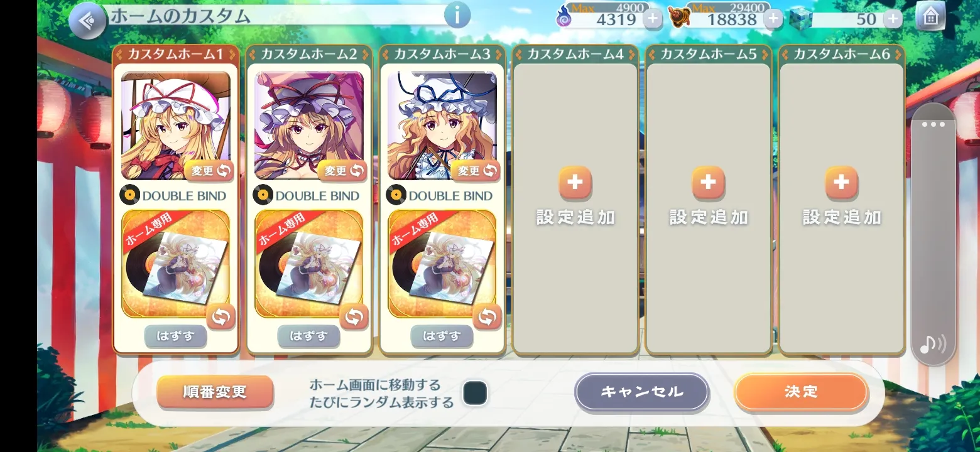This screenshot has height=452, width=980.
Task: Swap the music record in Custom Home 1
Action: (x=220, y=317)
